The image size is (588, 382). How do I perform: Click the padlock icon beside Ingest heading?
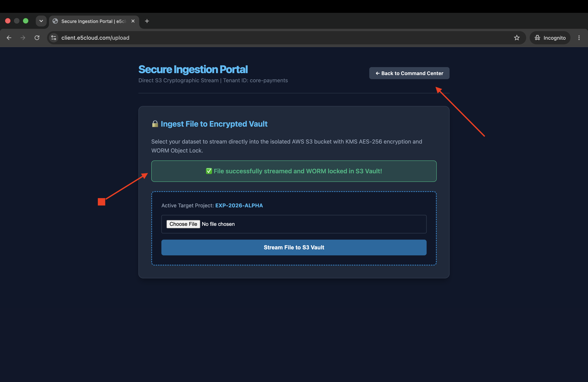155,124
